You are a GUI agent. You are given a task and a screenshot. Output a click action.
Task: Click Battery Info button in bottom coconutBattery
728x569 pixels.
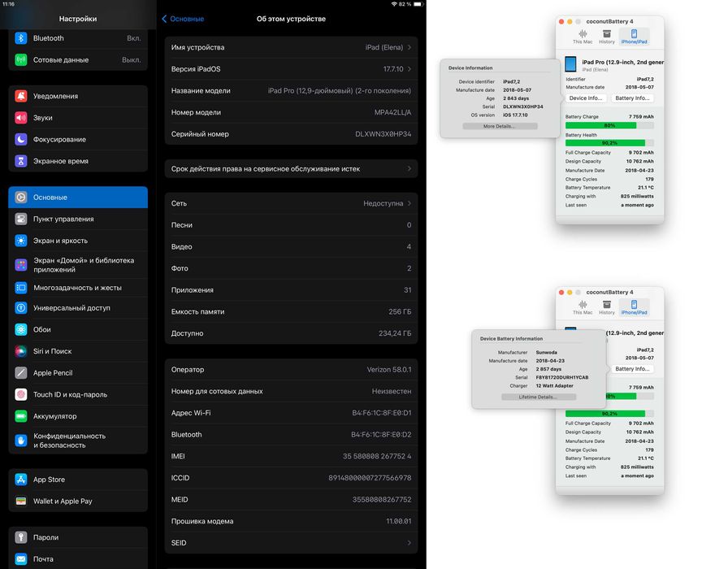tap(632, 369)
